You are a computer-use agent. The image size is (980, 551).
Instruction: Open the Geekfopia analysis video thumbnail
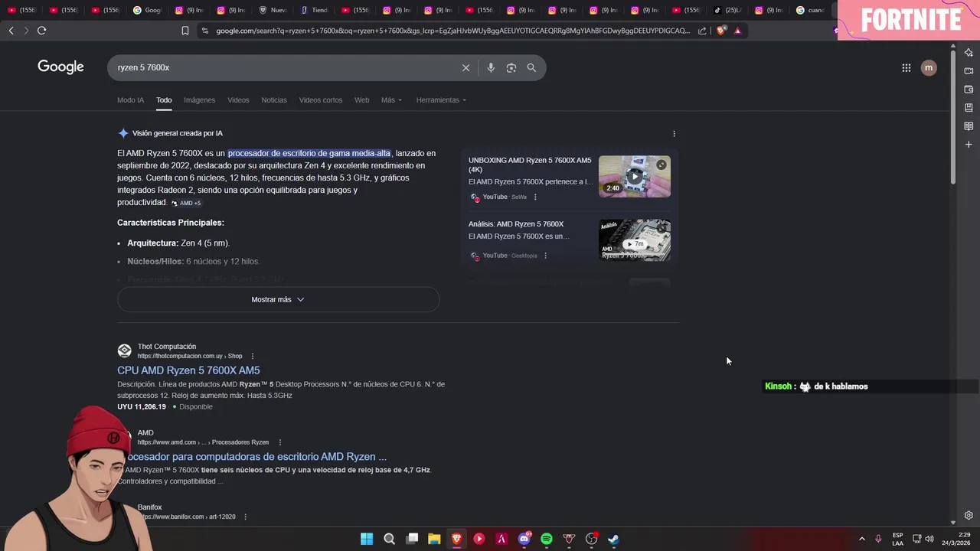pos(635,240)
